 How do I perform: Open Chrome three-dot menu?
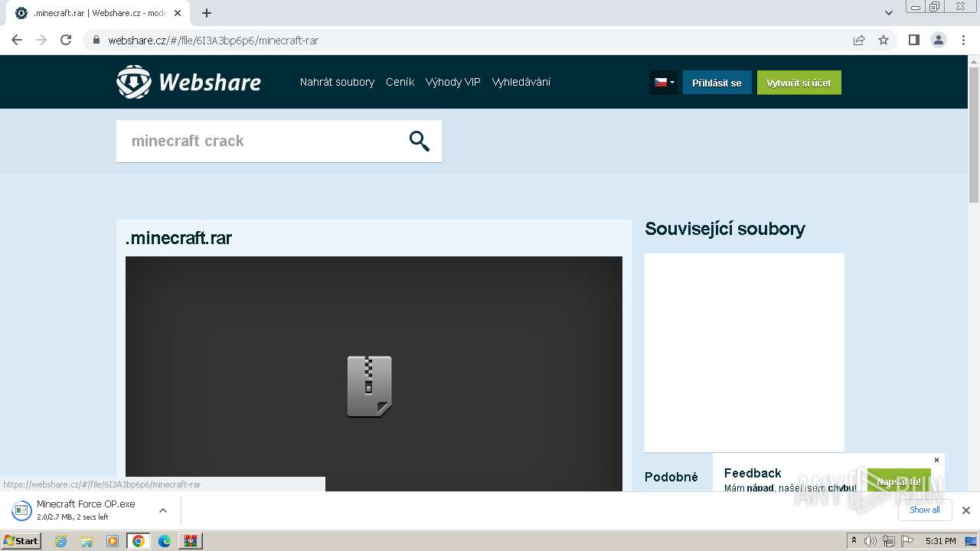coord(964,41)
